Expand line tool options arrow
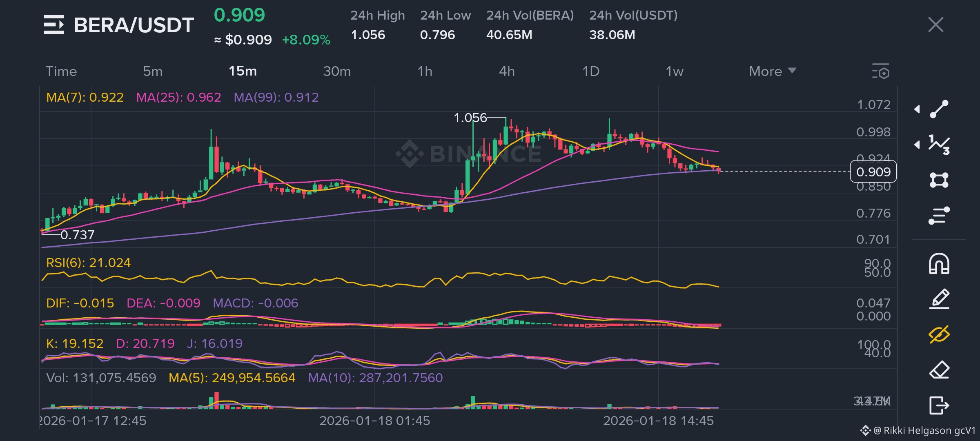 (917, 109)
